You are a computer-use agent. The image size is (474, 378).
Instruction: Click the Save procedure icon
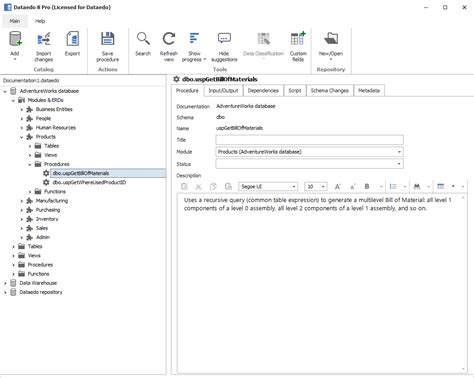[x=107, y=39]
